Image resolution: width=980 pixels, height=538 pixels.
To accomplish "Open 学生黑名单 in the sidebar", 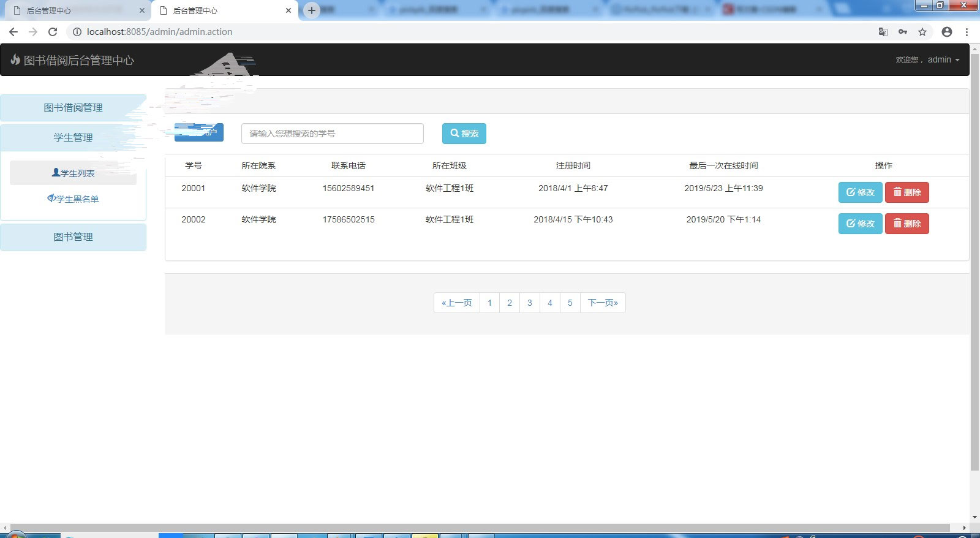I will coord(73,199).
